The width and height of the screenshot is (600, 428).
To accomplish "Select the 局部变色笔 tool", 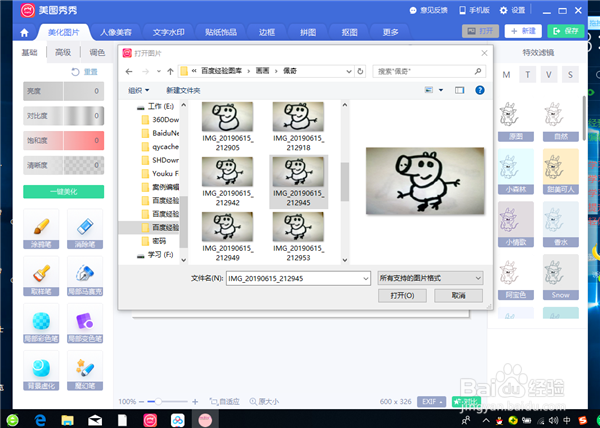I will 85,323.
